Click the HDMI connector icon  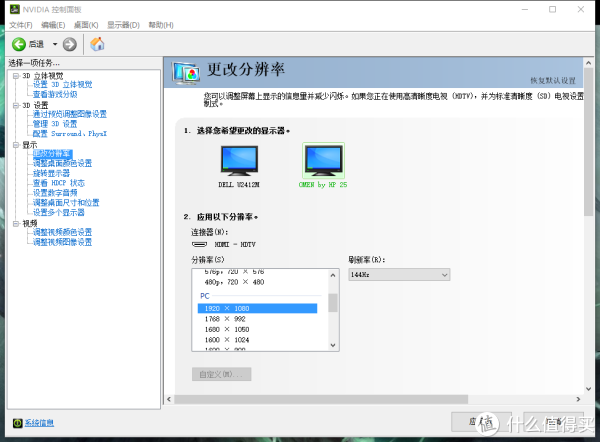(199, 244)
